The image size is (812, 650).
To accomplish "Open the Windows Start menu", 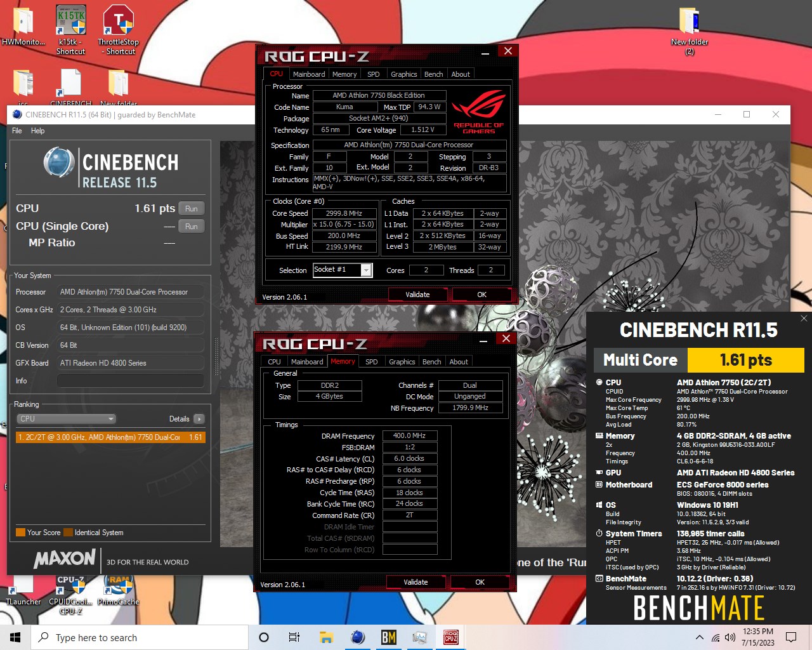I will click(x=15, y=637).
